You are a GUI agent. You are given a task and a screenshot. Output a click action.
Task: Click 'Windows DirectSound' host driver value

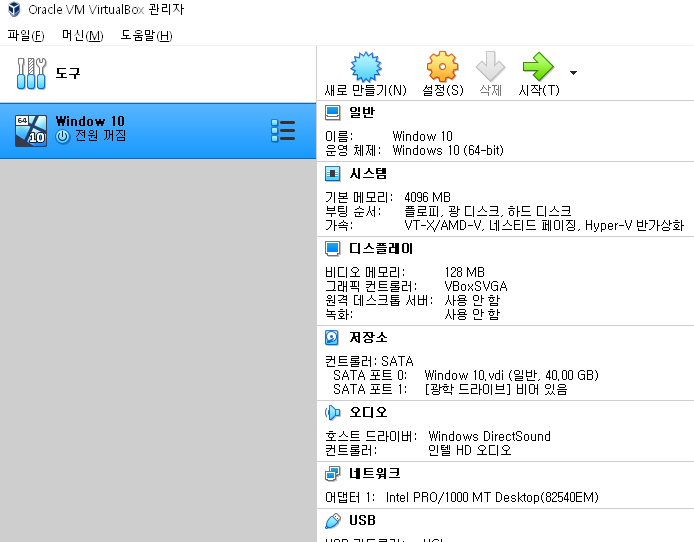pyautogui.click(x=490, y=436)
